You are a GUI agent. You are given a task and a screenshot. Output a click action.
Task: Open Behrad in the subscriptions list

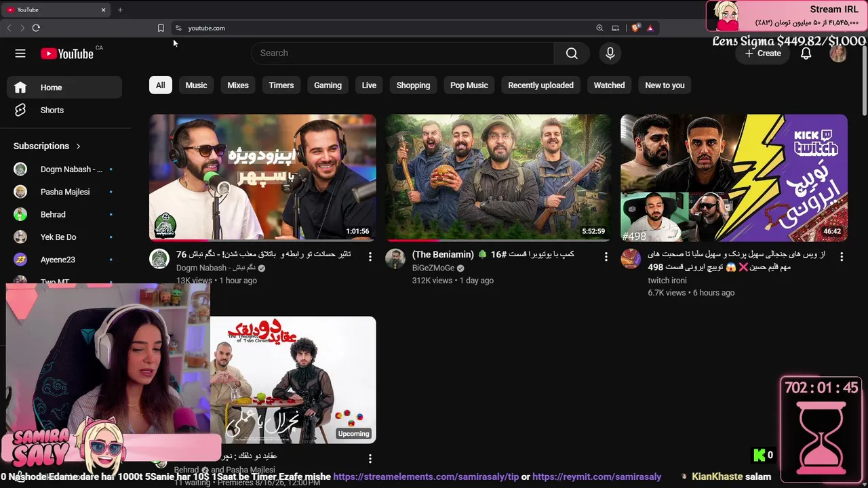64,214
